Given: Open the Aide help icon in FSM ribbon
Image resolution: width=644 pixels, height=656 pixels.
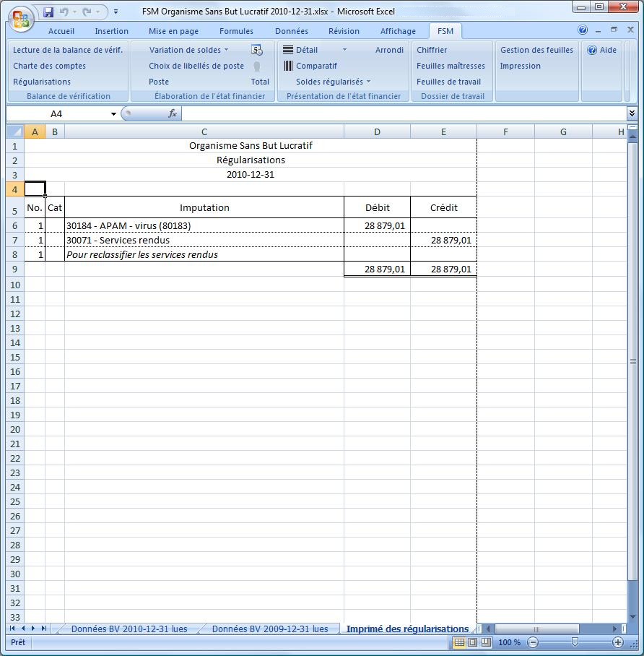Looking at the screenshot, I should (592, 50).
